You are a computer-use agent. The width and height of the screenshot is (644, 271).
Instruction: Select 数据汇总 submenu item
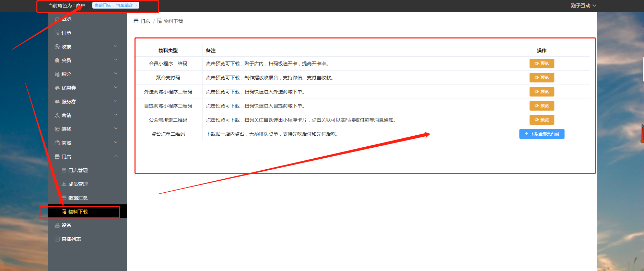coord(87,198)
